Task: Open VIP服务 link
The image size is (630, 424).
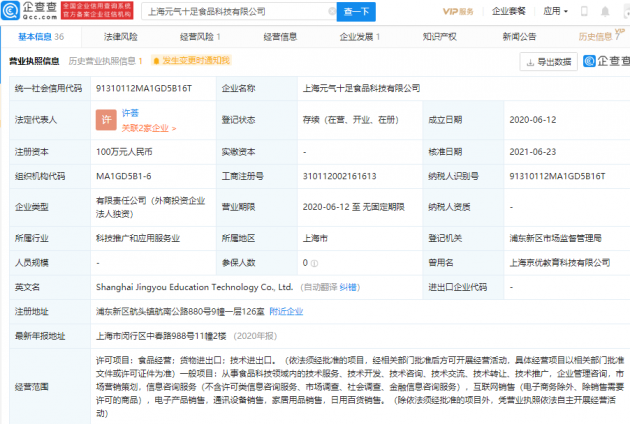Action: pos(458,12)
